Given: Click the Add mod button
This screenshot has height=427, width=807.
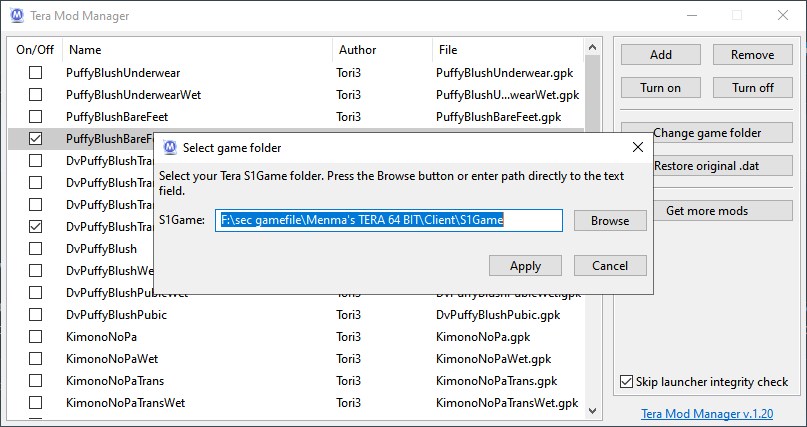Looking at the screenshot, I should (661, 55).
